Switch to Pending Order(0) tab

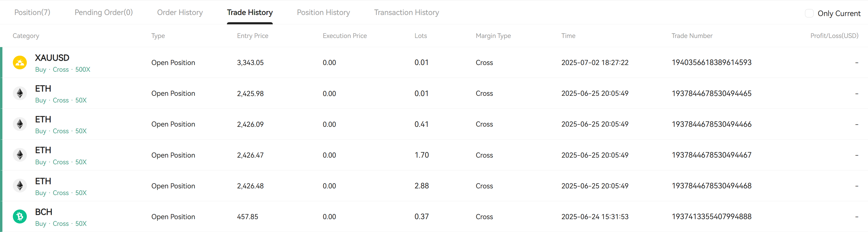(x=104, y=12)
